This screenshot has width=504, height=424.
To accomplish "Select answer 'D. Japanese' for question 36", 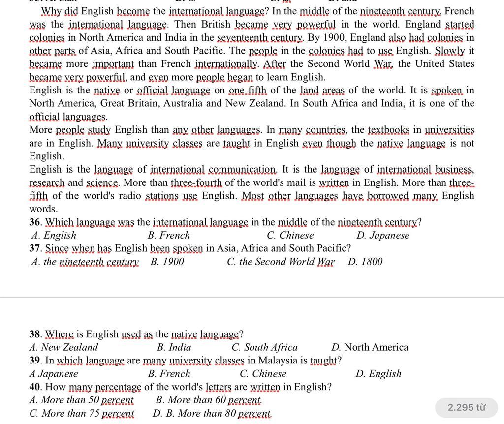I will click(x=383, y=235).
